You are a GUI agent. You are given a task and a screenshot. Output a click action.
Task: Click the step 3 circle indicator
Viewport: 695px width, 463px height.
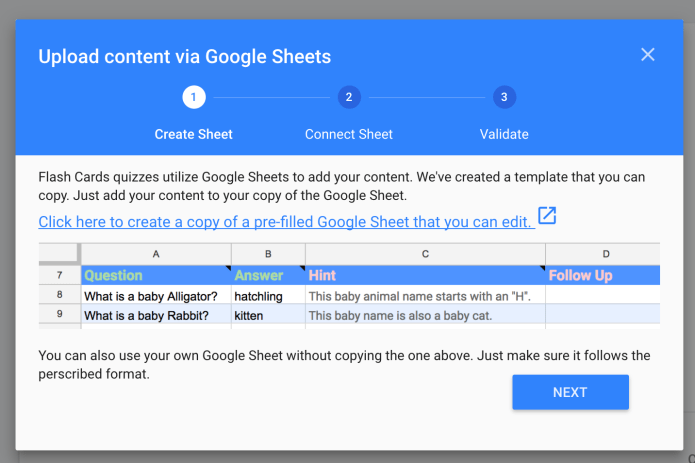coord(504,97)
